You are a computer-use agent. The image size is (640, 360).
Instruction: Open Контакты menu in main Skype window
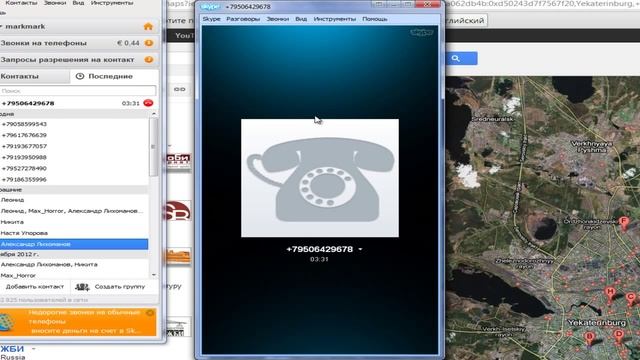coord(21,3)
